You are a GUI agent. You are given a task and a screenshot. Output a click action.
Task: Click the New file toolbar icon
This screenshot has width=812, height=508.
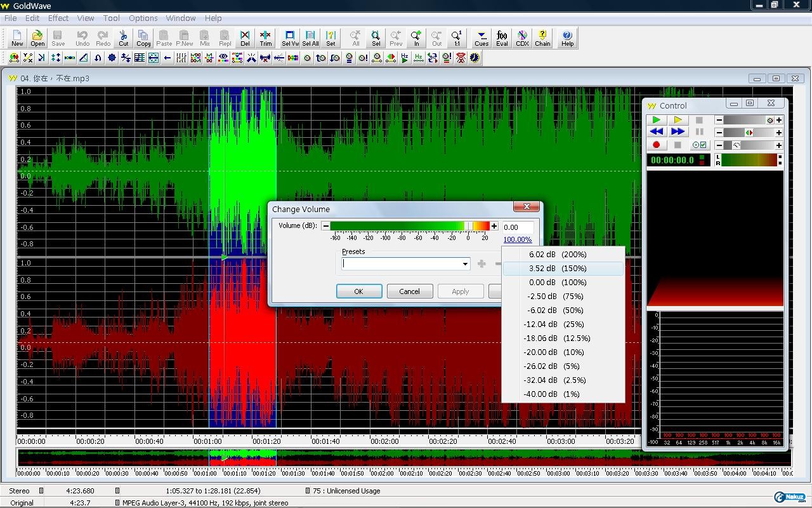click(17, 38)
